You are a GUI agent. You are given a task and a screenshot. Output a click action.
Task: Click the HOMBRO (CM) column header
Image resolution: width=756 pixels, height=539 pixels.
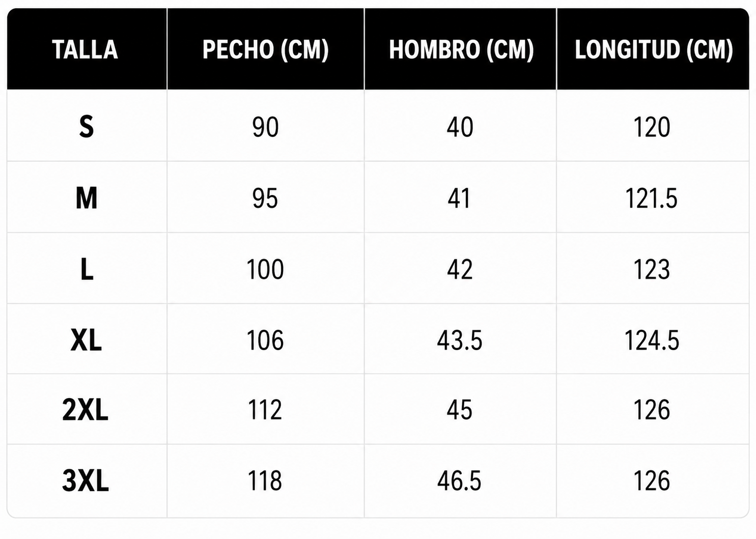click(x=461, y=50)
